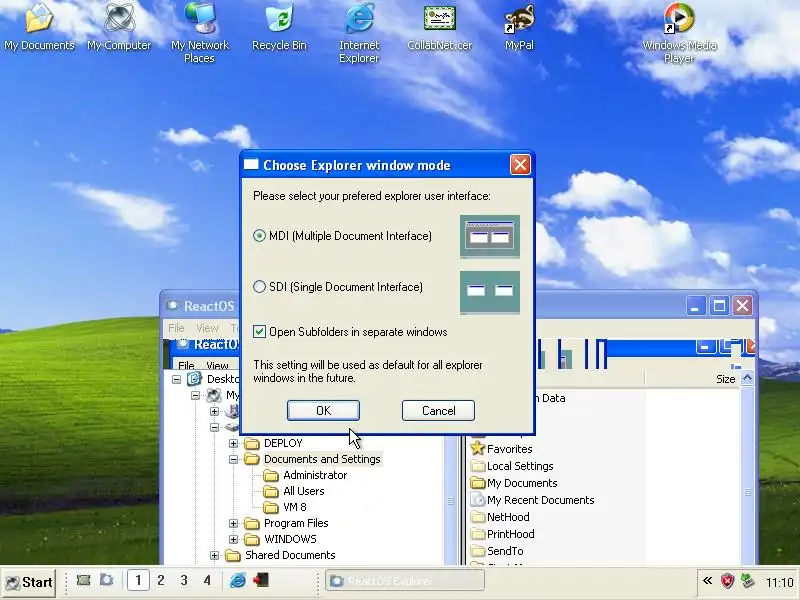This screenshot has height=600, width=800.
Task: Open the My Computer desktop icon
Action: [x=119, y=27]
